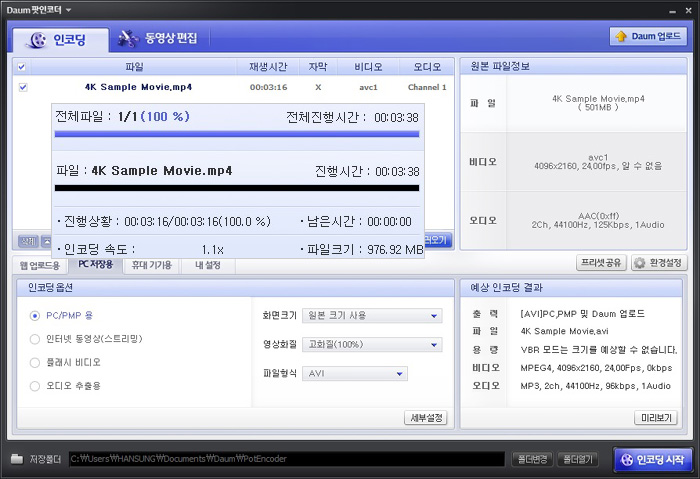This screenshot has height=479, width=700.
Task: Click the 폴더열기 button
Action: [578, 459]
